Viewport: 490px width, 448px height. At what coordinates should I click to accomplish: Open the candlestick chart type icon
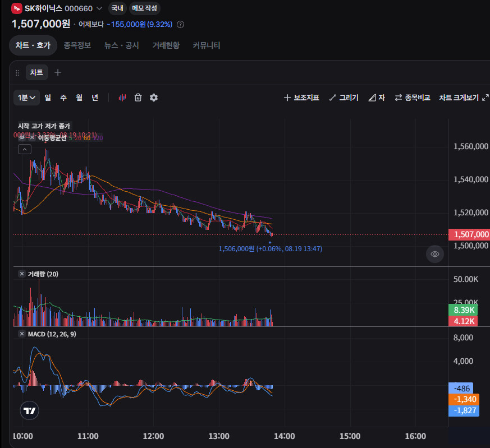(122, 98)
